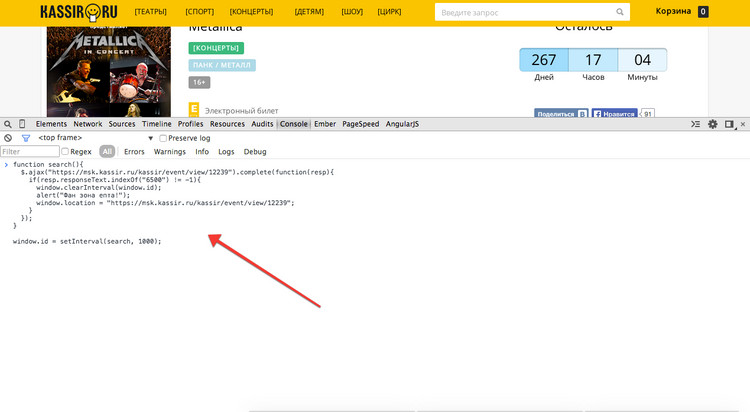Clear the console log icon
Viewport: 750px width, 412px height.
[x=8, y=138]
